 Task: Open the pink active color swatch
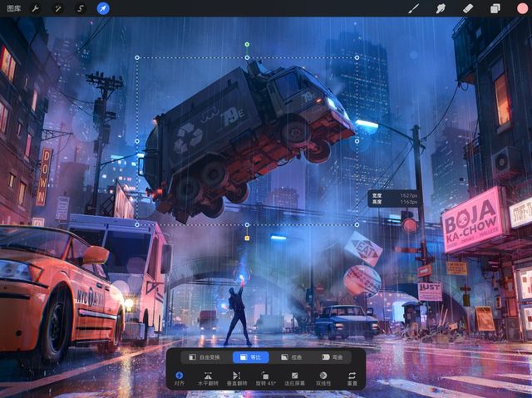tap(522, 8)
